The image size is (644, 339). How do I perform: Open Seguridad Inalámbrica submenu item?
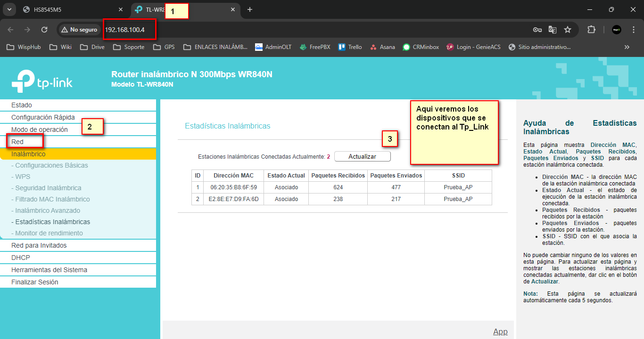(46, 188)
